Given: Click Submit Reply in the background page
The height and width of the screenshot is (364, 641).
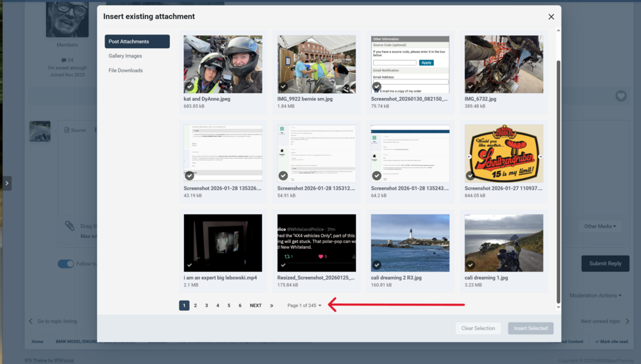Looking at the screenshot, I should 605,263.
